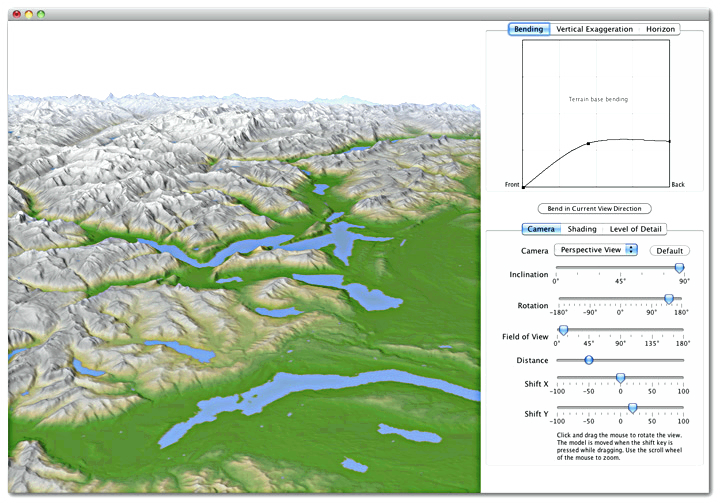Open the Vertical Exaggeration tab
Viewport: 720px width, 503px height.
pyautogui.click(x=594, y=29)
